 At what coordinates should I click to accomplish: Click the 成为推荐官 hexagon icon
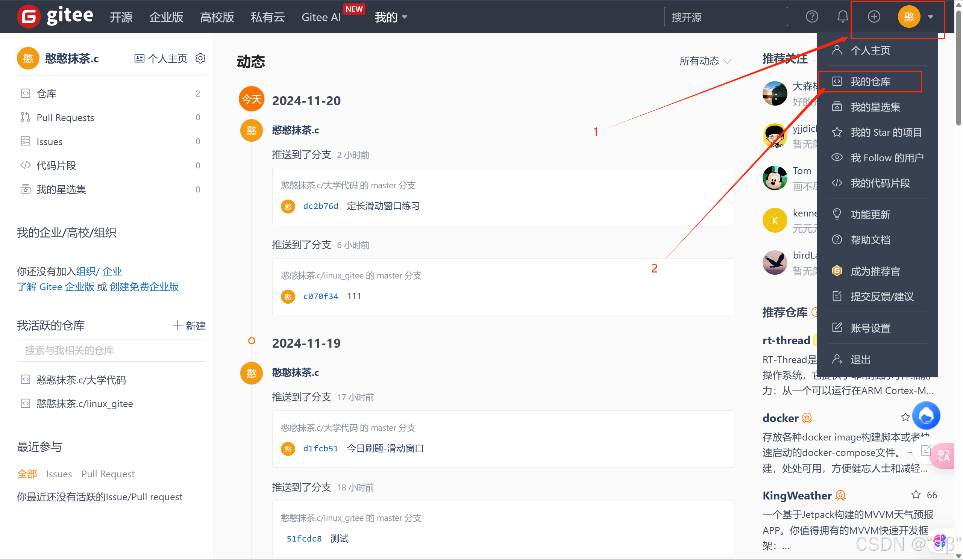[837, 271]
